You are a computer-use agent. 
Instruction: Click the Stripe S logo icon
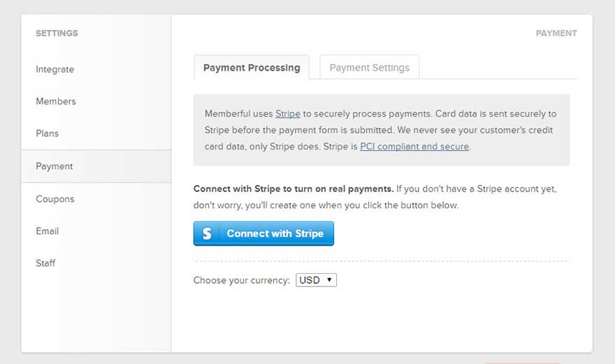coord(207,234)
